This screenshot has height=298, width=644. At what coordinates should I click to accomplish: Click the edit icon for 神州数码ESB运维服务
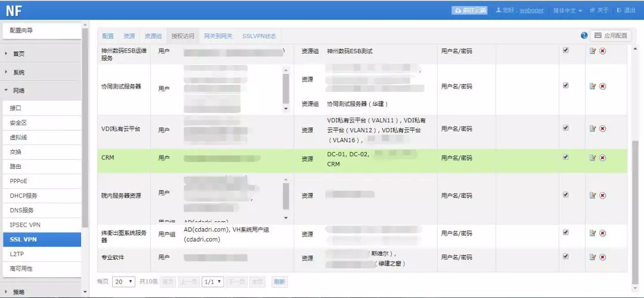[593, 51]
